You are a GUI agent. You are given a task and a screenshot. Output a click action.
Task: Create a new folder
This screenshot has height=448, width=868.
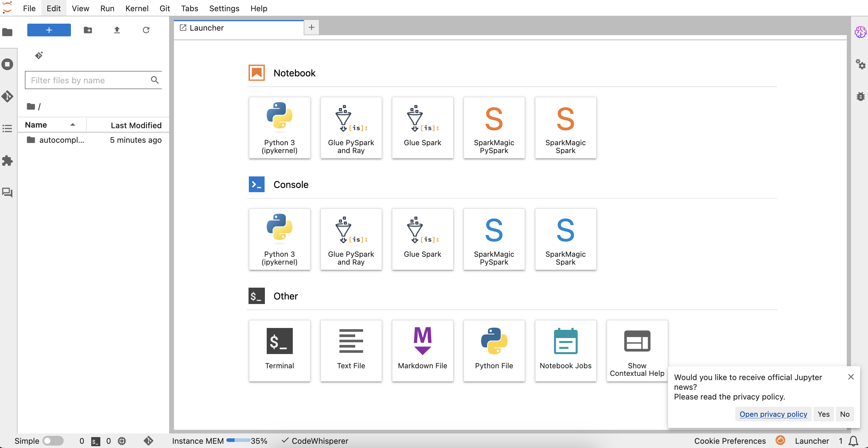(88, 30)
